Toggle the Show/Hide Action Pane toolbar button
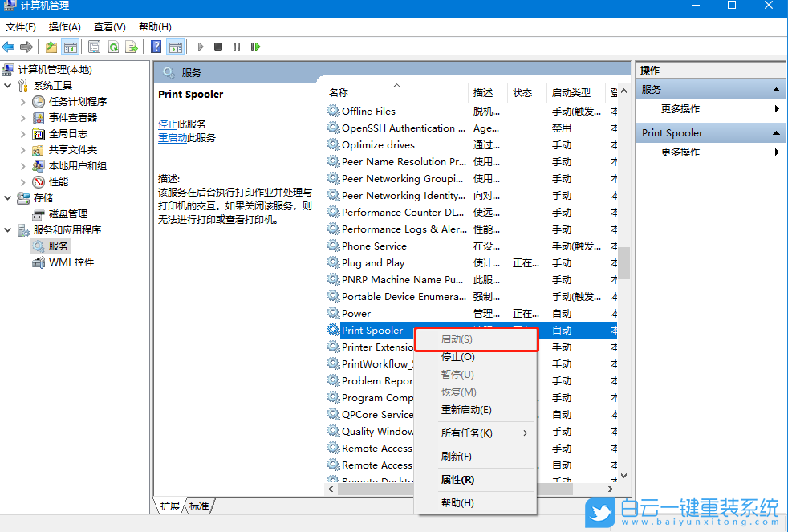This screenshot has height=532, width=788. tap(175, 47)
